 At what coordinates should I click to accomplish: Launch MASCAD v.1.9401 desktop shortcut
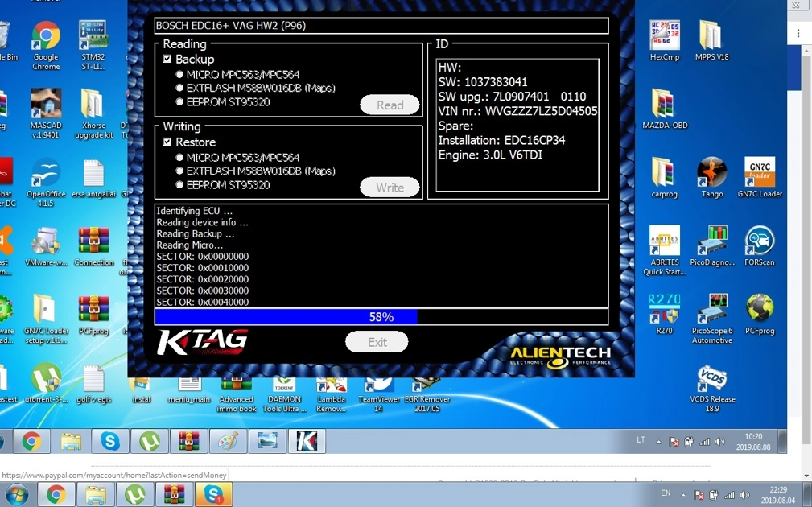[46, 113]
